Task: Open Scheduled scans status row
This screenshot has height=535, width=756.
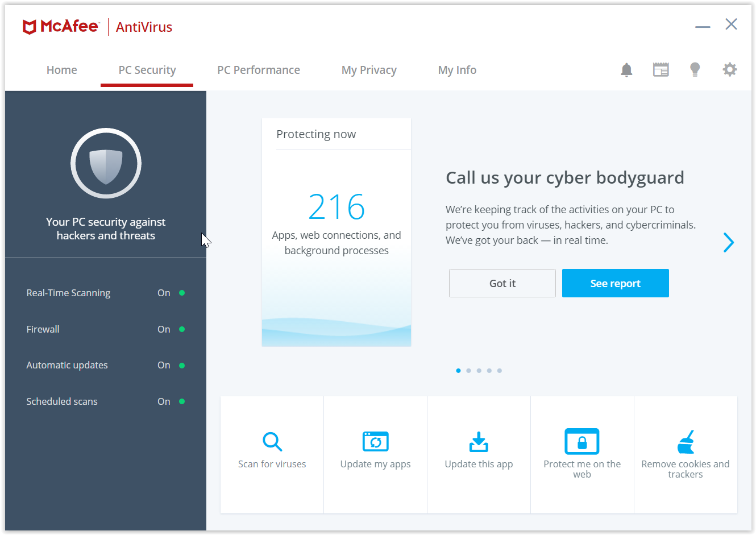Action: click(x=106, y=401)
